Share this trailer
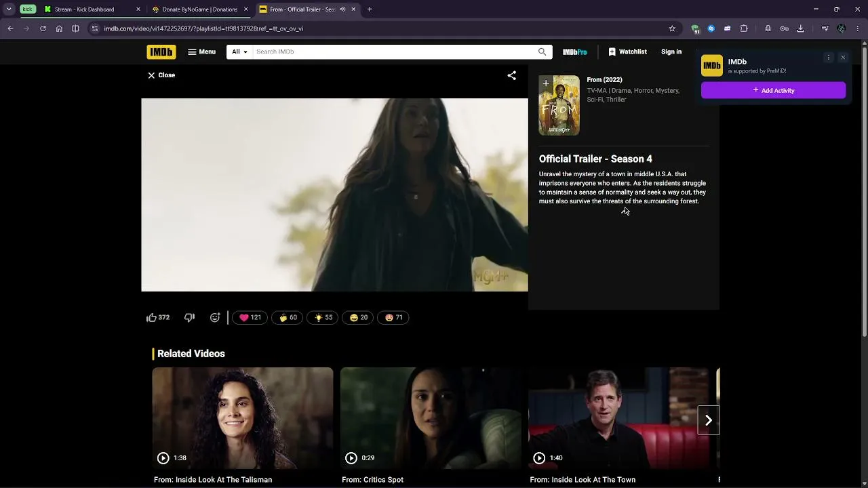 [512, 75]
